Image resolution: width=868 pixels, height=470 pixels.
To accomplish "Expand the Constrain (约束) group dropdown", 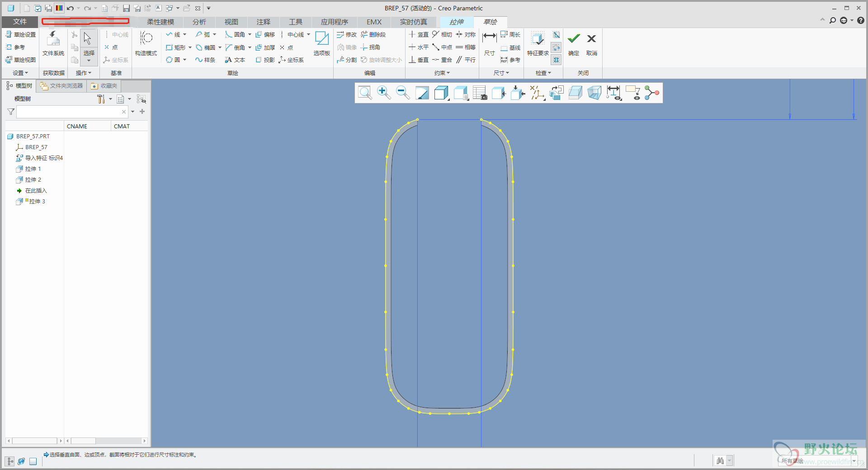I will point(442,73).
